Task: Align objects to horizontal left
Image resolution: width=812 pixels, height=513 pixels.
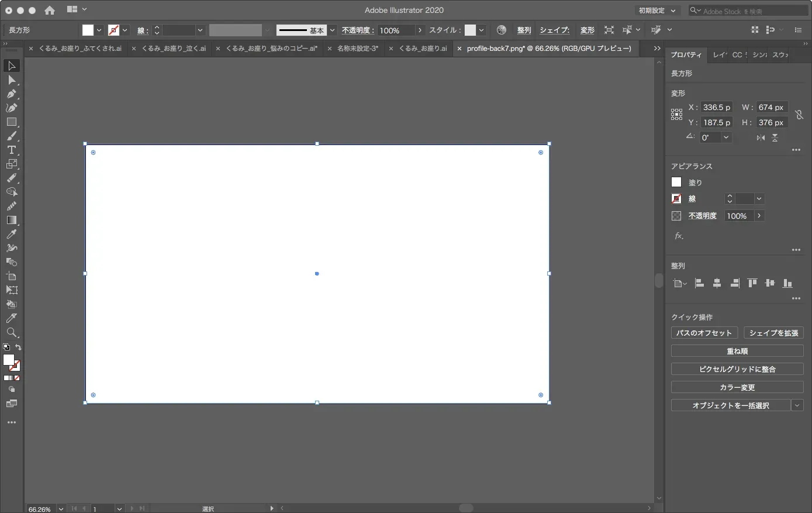Action: [x=699, y=283]
